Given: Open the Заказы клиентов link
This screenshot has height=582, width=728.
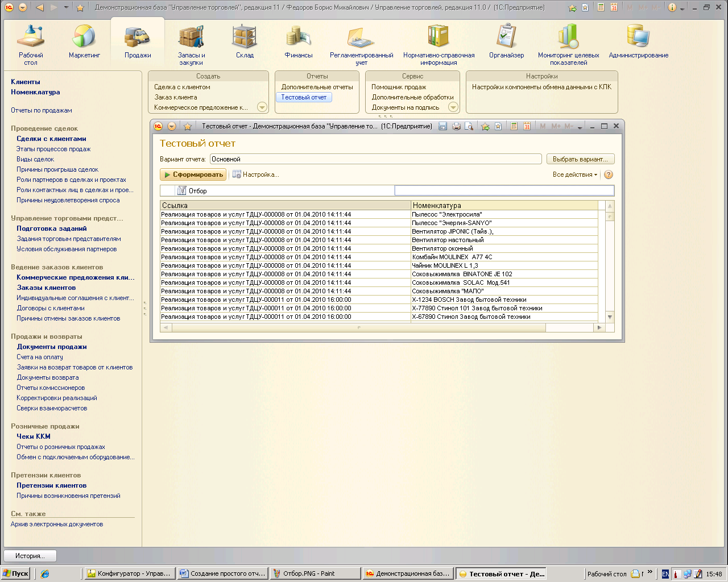Looking at the screenshot, I should pyautogui.click(x=46, y=288).
